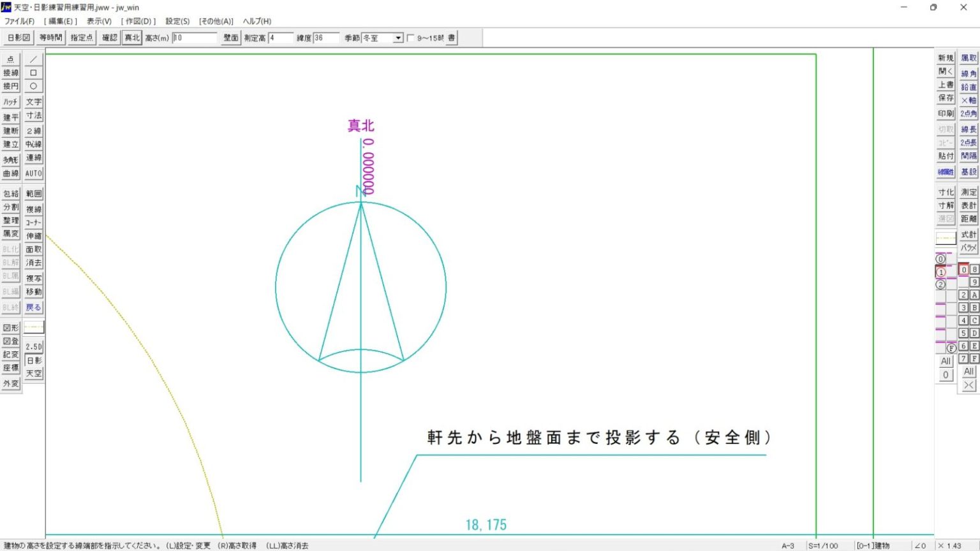Enable the 9～15時 checkbox
The image size is (980, 551).
pos(412,36)
